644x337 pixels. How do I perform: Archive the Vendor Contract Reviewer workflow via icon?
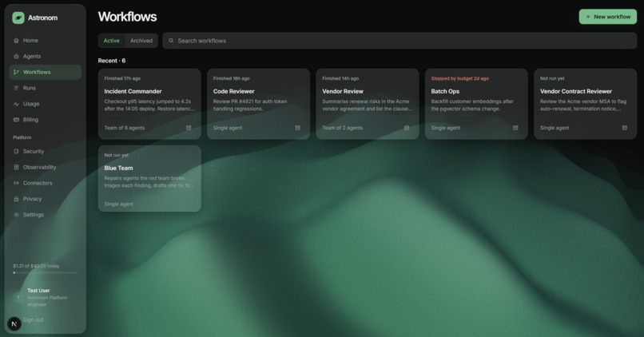[x=624, y=128]
